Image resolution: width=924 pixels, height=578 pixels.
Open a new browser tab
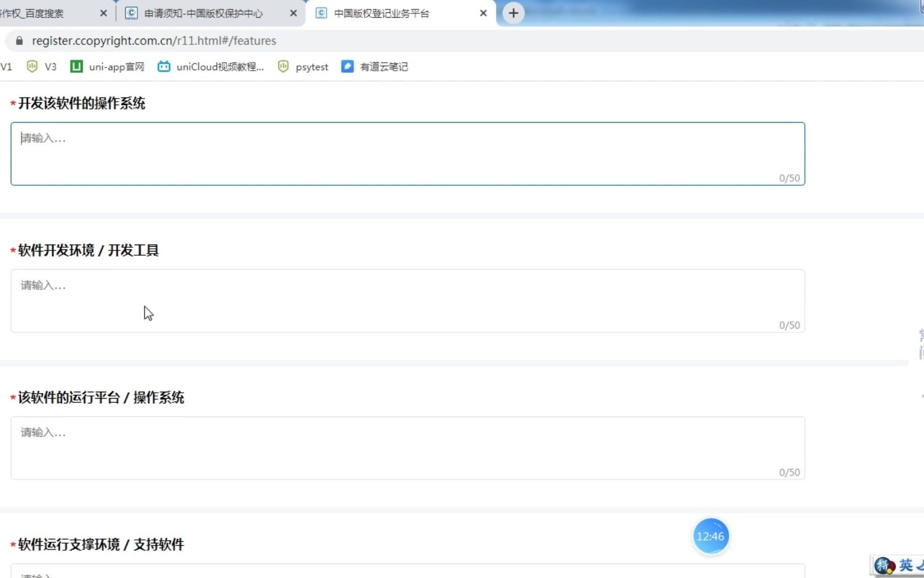(x=513, y=13)
